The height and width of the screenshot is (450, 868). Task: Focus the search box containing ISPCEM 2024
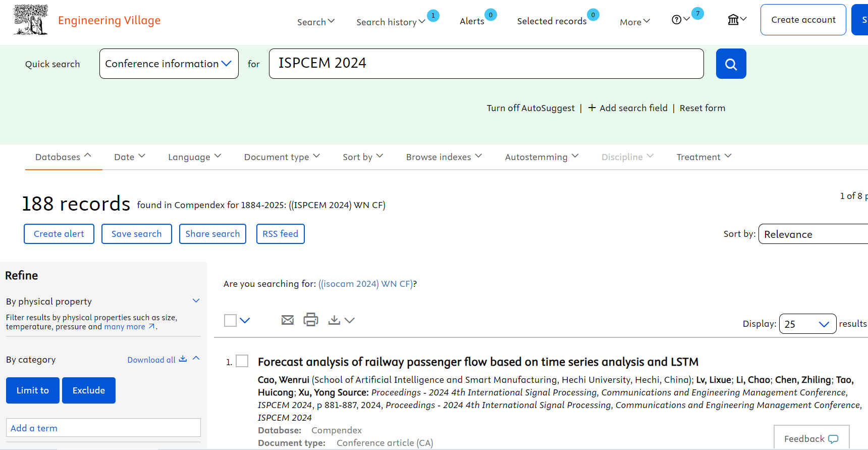[x=486, y=64]
